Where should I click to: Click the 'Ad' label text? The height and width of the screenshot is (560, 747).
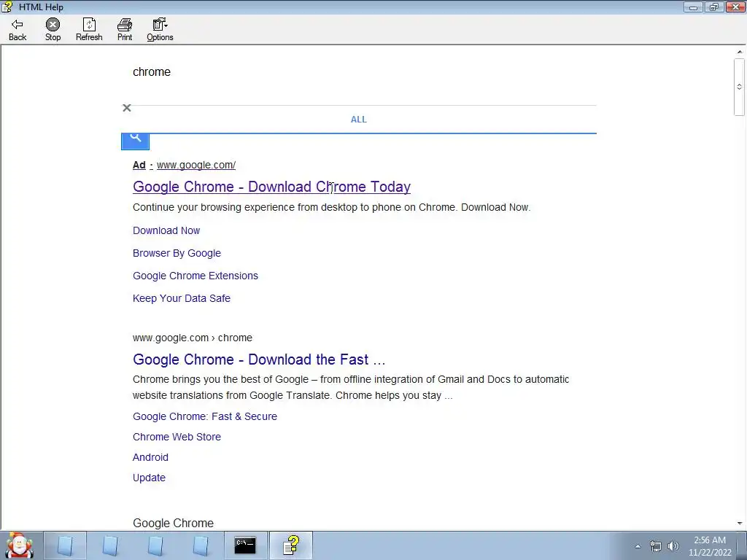139,166
